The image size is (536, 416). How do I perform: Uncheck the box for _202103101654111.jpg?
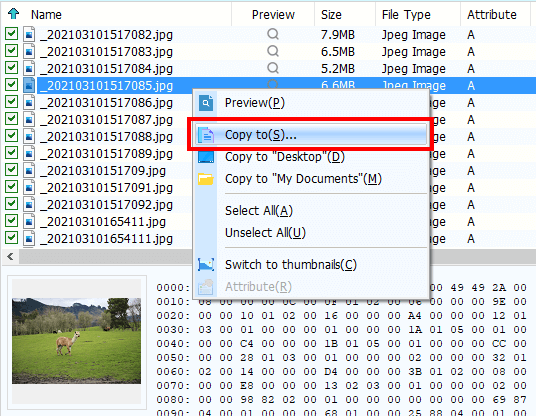pos(11,238)
